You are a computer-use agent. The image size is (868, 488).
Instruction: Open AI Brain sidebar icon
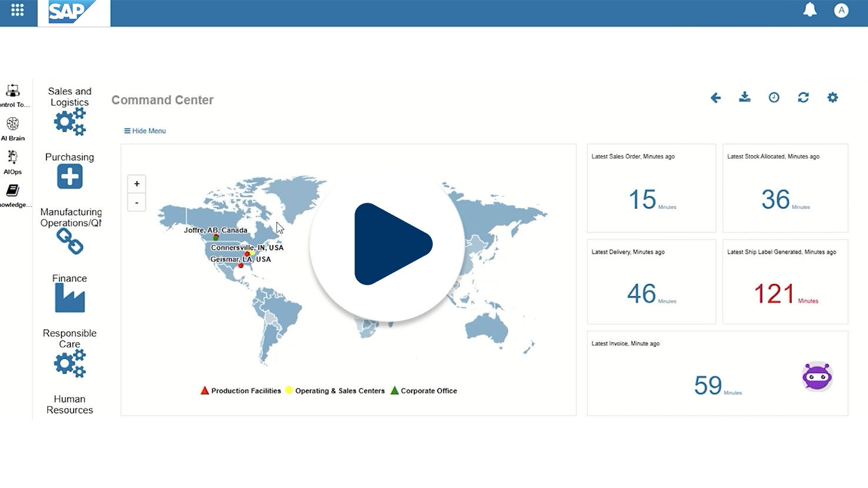[x=12, y=123]
